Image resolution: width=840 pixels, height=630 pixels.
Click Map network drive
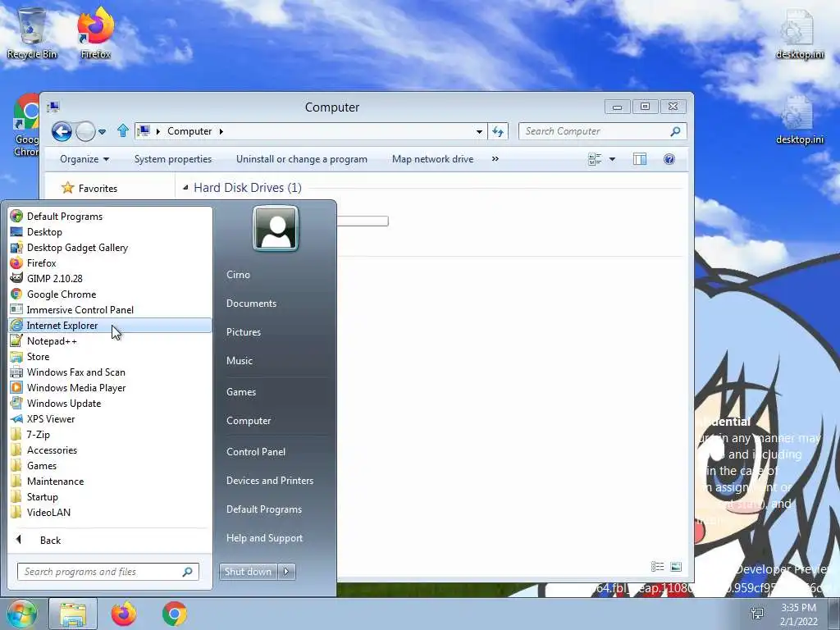click(432, 159)
